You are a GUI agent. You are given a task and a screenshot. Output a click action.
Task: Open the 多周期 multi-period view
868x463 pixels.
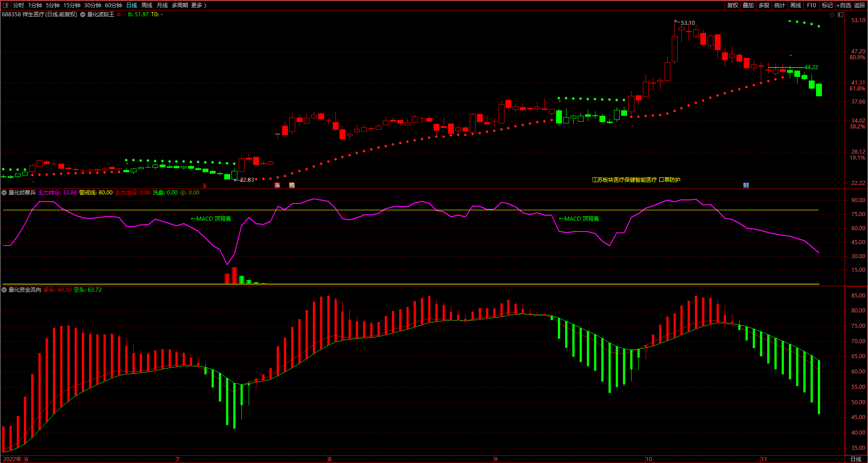(x=180, y=5)
